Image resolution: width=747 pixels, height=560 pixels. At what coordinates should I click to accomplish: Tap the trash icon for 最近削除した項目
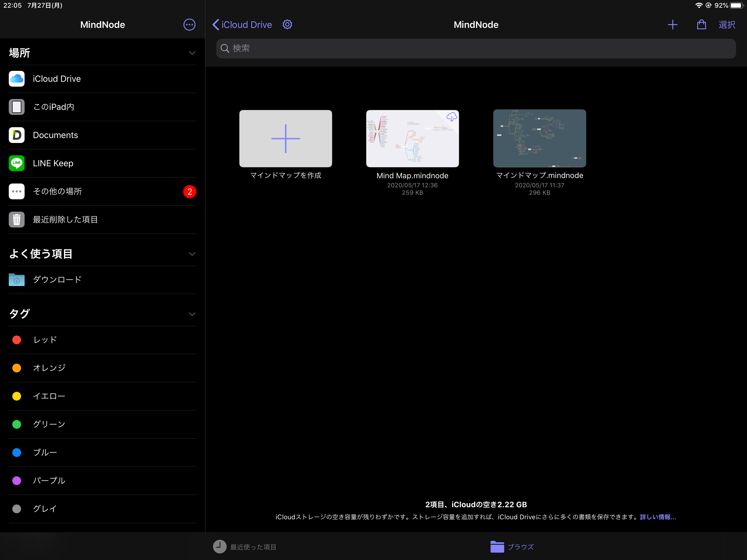[17, 220]
